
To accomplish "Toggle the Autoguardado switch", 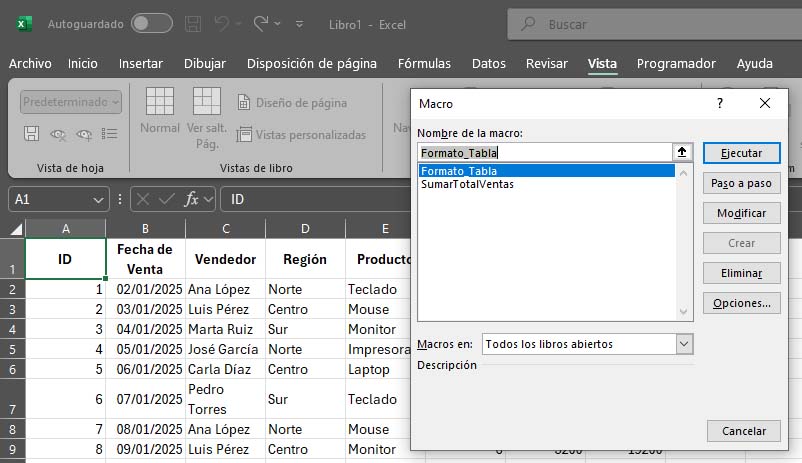I will 151,23.
